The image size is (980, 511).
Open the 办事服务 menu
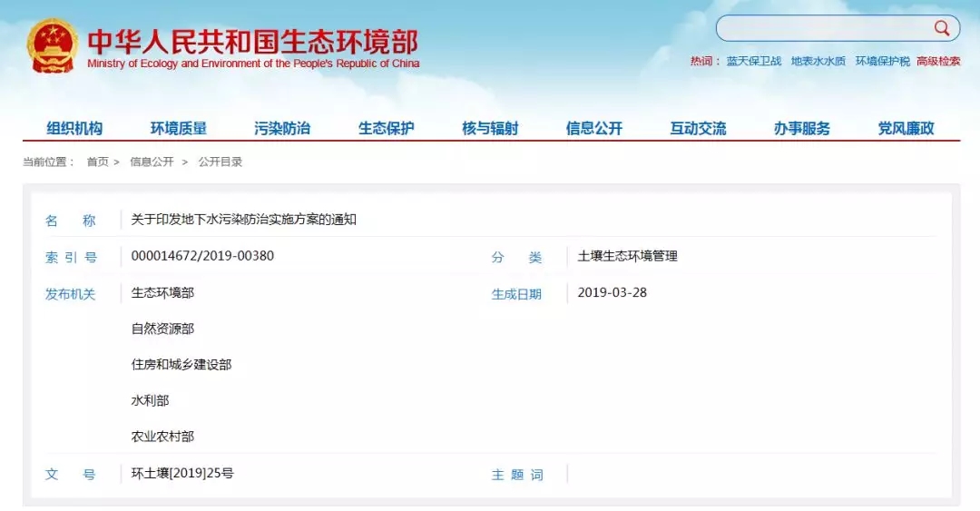click(x=802, y=128)
